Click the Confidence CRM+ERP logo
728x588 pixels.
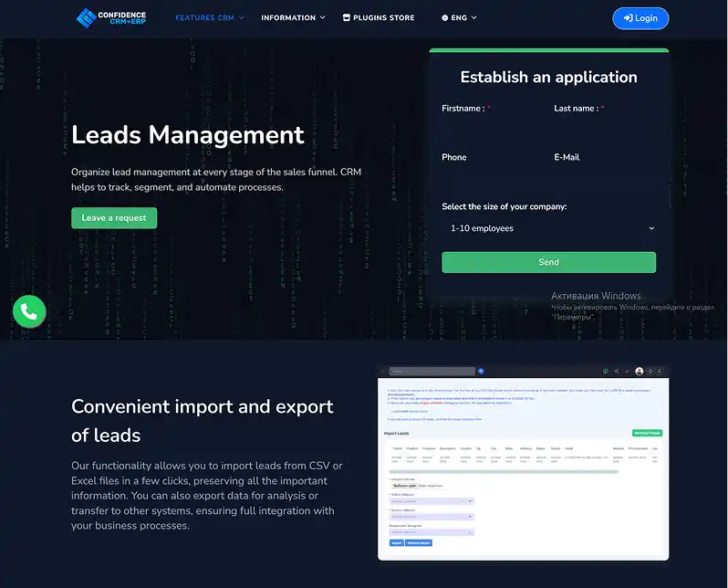[x=110, y=17]
